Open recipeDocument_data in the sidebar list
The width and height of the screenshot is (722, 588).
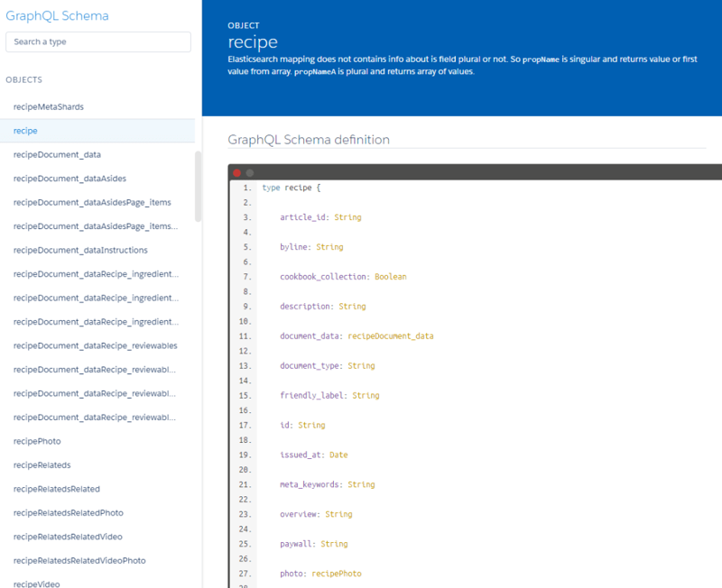57,154
